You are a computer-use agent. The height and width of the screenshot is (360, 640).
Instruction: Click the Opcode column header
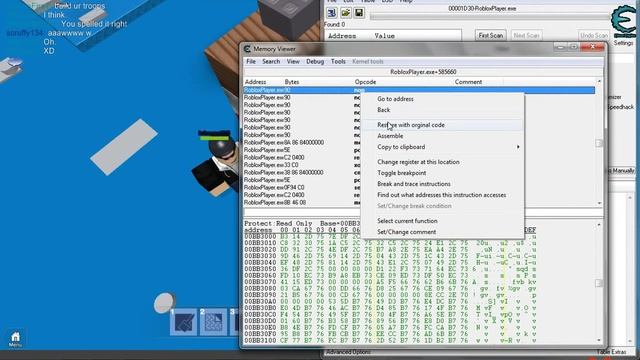pos(365,82)
